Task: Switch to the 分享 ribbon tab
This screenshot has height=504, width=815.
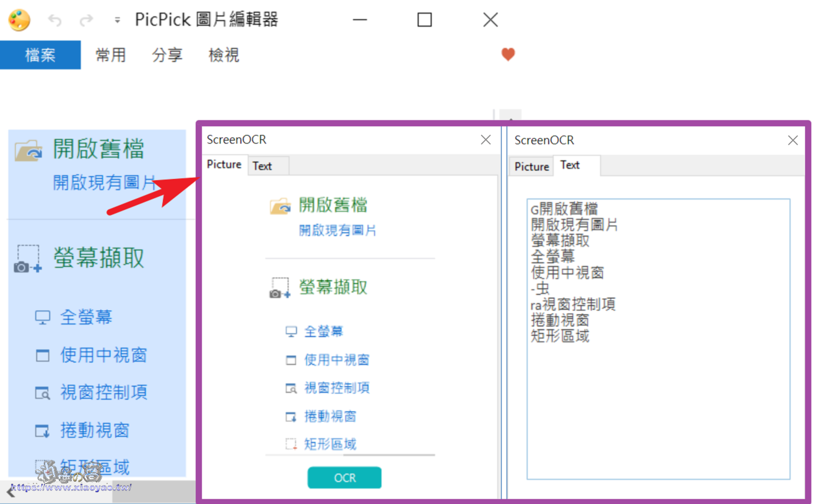Action: (167, 55)
